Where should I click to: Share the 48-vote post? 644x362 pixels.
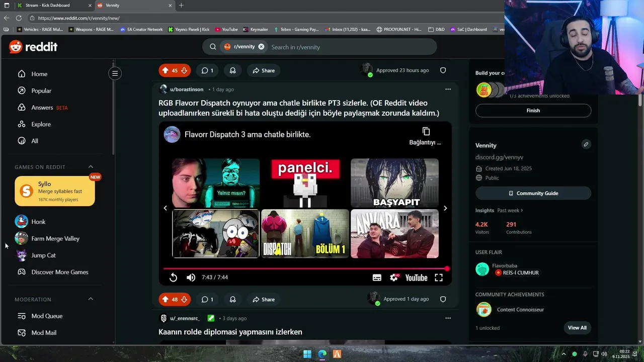(x=264, y=299)
